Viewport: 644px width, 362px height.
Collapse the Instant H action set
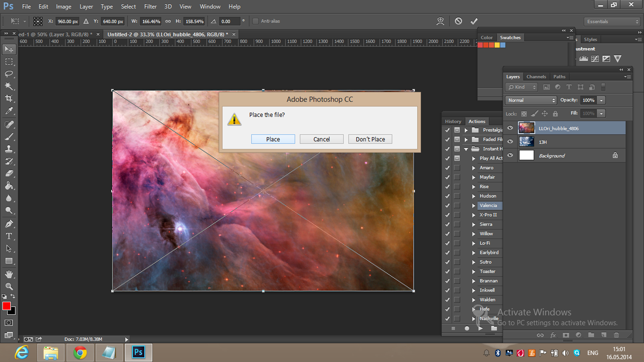[466, 149]
